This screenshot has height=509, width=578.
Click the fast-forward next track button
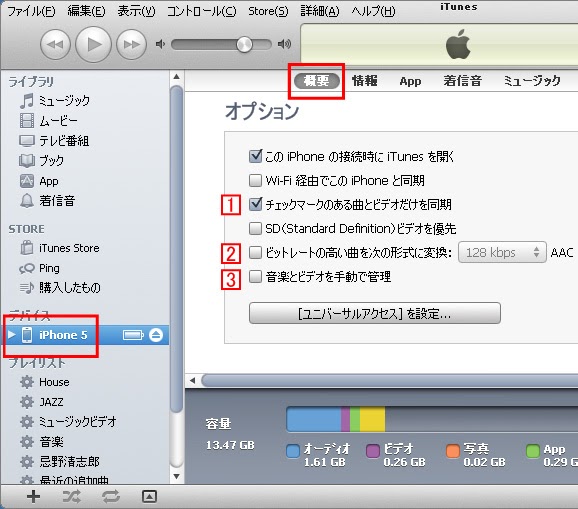point(132,45)
